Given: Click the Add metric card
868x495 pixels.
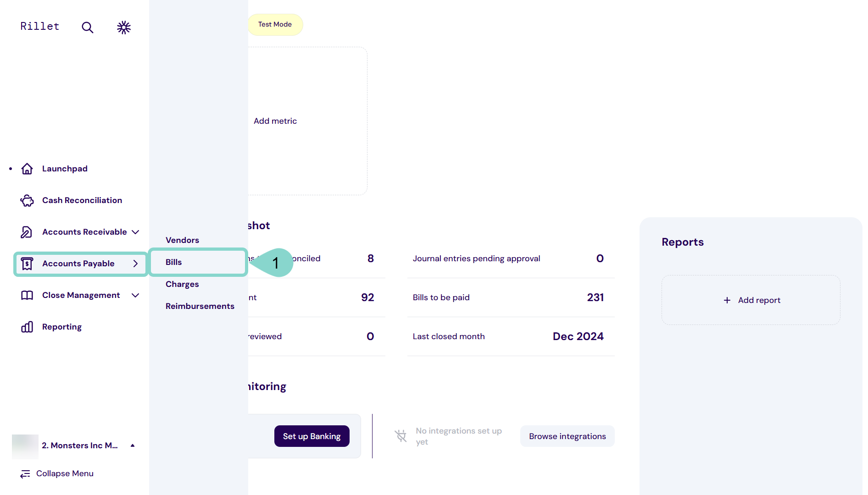Looking at the screenshot, I should point(275,121).
